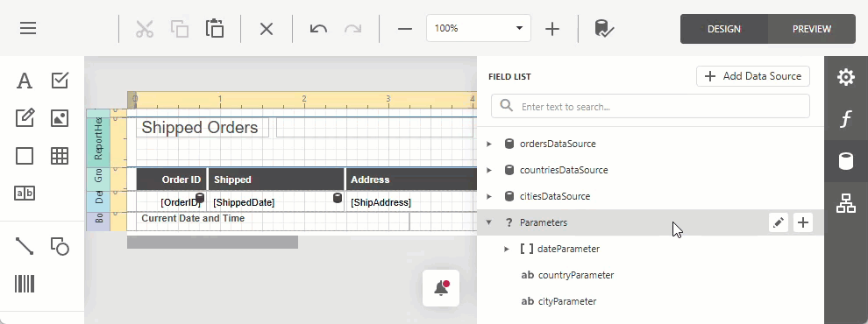Click the horizontal scrollbar of design surface
This screenshot has height=324, width=868.
point(212,243)
